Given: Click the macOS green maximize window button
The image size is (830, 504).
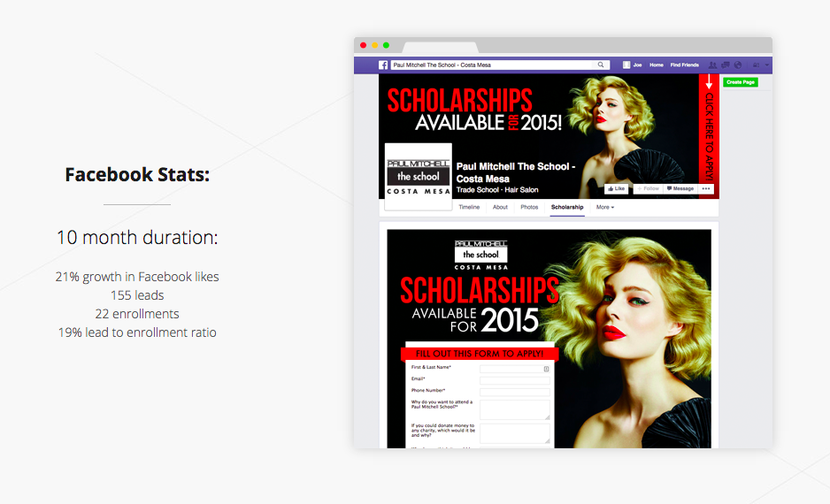Looking at the screenshot, I should coord(386,45).
